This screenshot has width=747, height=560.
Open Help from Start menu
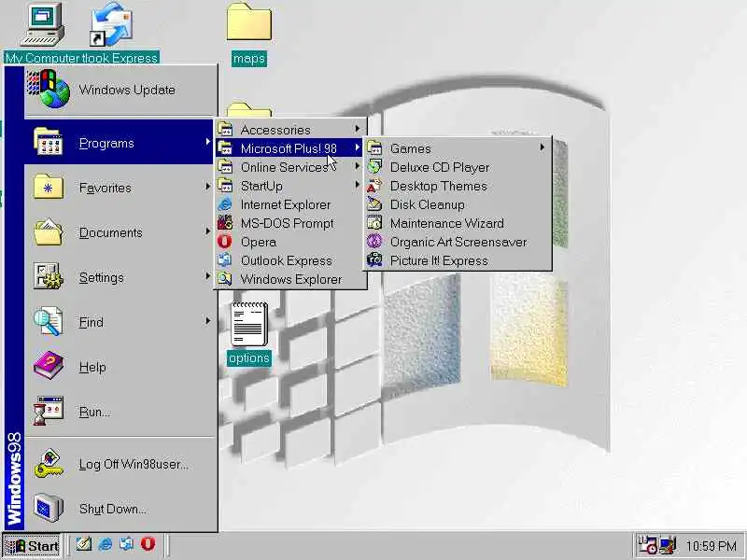pos(120,367)
